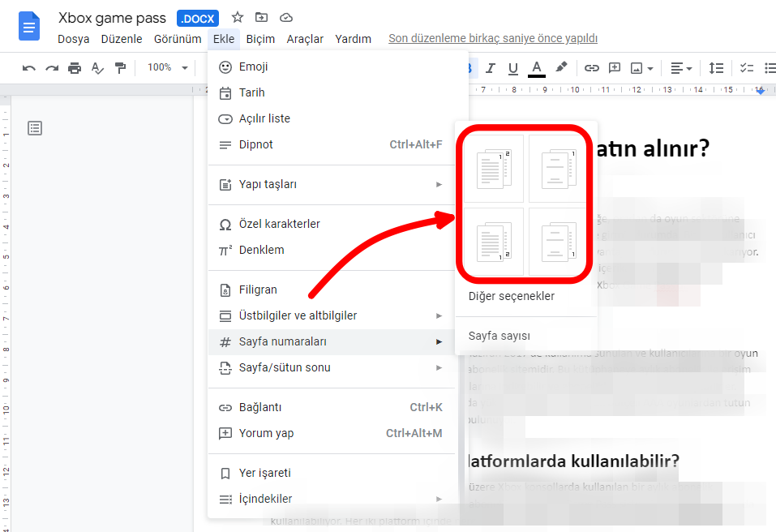Click the insert link icon in toolbar
Image resolution: width=776 pixels, height=532 pixels.
coord(592,68)
